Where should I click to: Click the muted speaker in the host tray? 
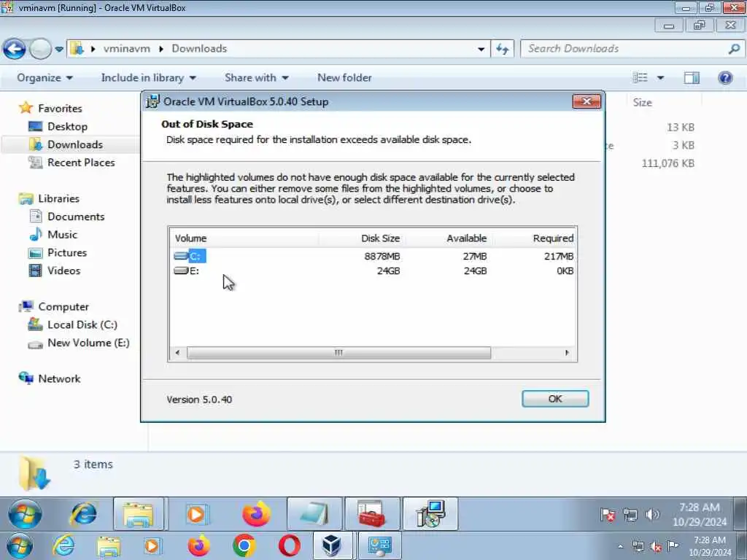(x=656, y=547)
